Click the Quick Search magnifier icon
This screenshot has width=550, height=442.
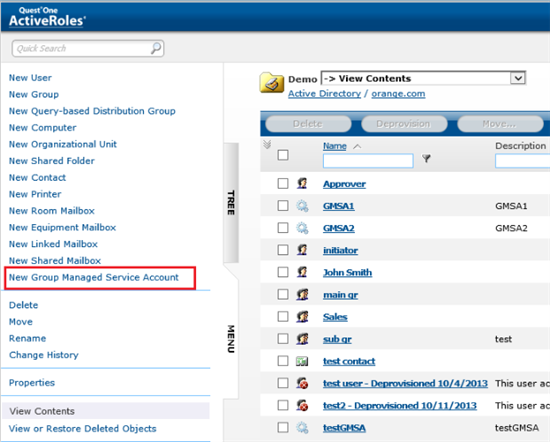(156, 48)
